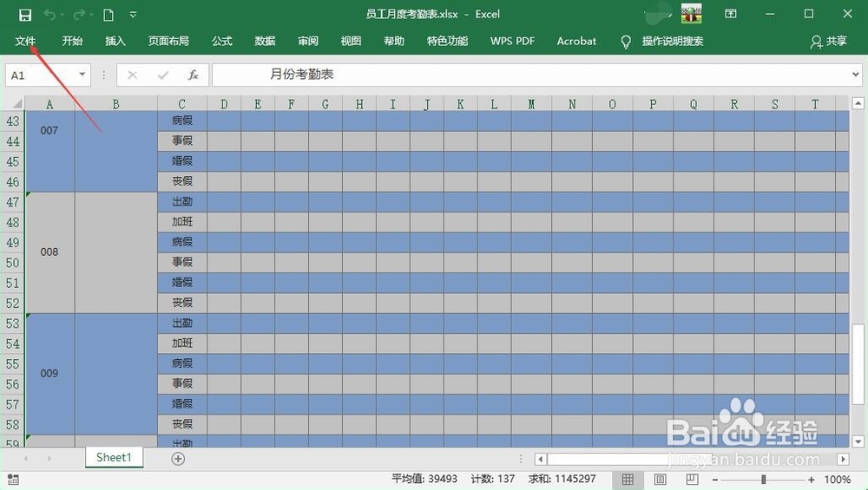868x490 pixels.
Task: Select row header 47
Action: pos(13,202)
